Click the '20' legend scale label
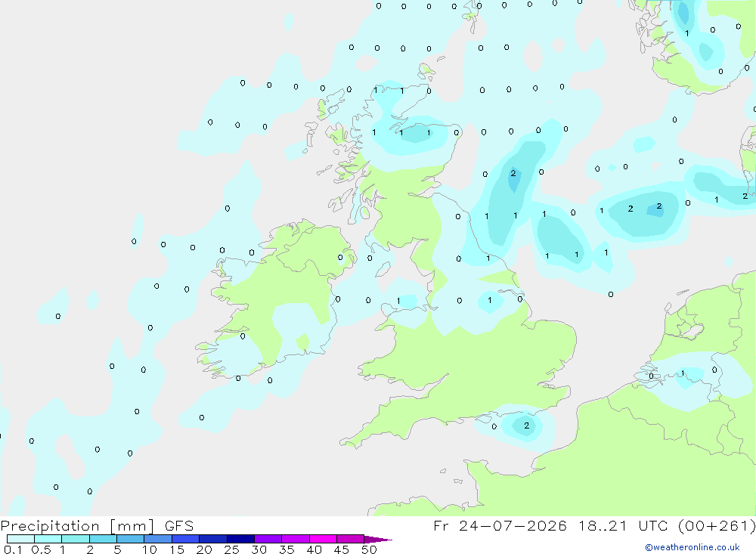The height and width of the screenshot is (554, 756). (x=204, y=549)
